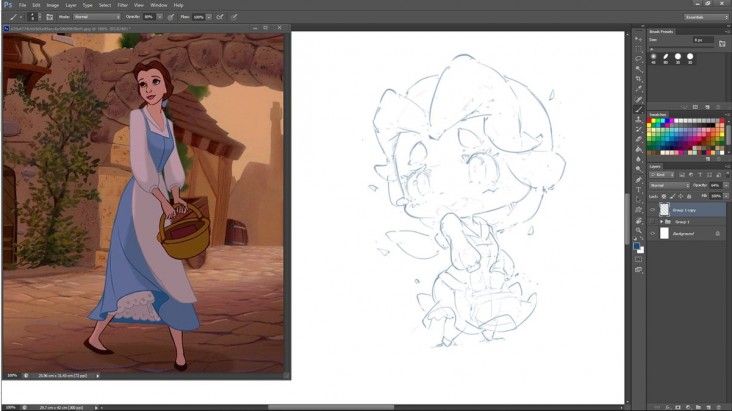
Task: Select the Clone Stamp tool
Action: [638, 120]
